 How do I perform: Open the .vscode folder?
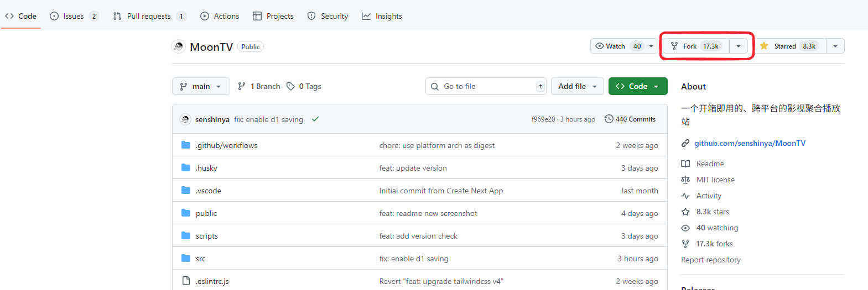(x=209, y=191)
